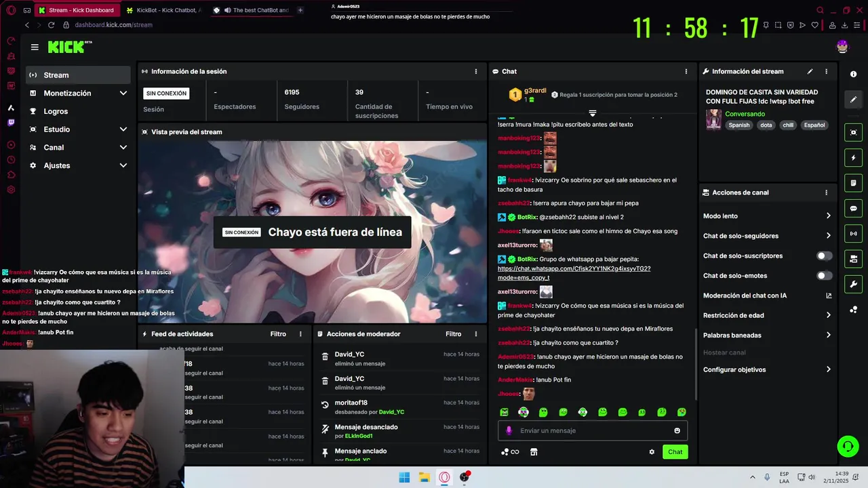Image resolution: width=868 pixels, height=488 pixels.
Task: Open Opera GX from taskbar
Action: [x=444, y=477]
